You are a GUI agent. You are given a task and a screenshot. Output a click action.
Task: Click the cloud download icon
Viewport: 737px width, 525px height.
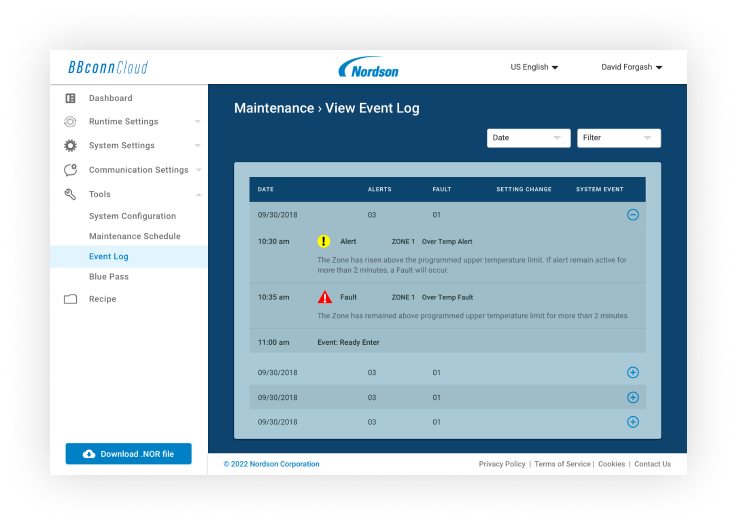89,454
